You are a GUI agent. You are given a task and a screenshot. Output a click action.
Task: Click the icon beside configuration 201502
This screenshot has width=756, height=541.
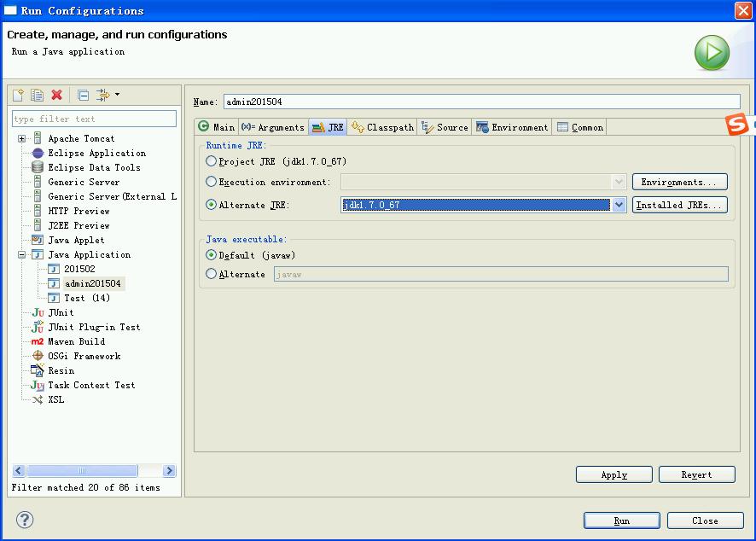(x=54, y=269)
